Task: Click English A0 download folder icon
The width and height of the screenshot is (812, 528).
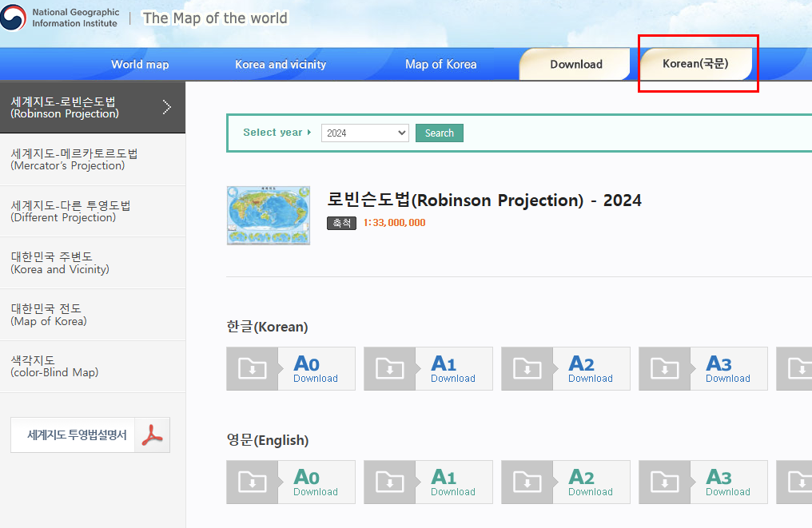Action: click(x=253, y=482)
